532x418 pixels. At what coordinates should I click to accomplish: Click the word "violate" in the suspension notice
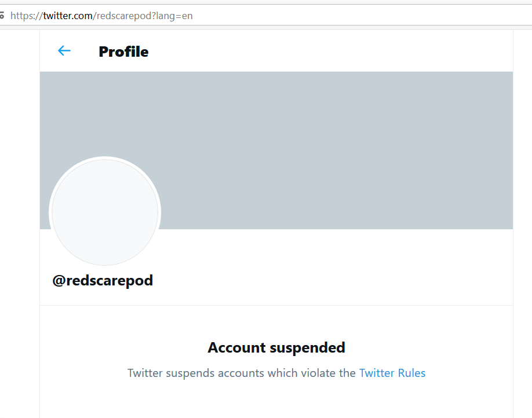tap(319, 373)
